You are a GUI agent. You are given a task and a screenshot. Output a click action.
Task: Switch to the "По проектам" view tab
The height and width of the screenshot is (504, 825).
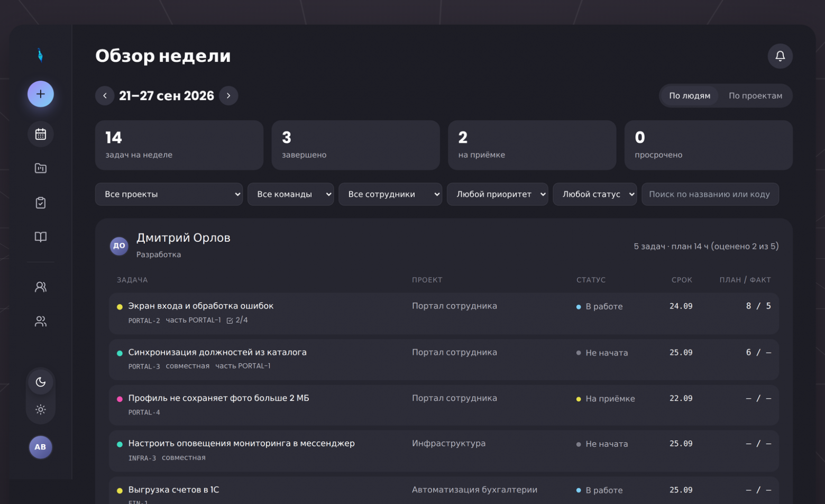point(755,96)
